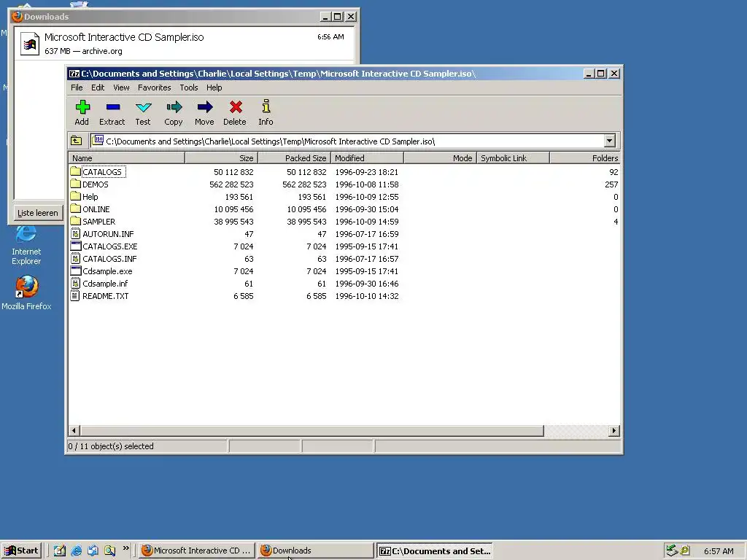Open the Help menu in 7-Zip
The image size is (747, 560).
214,87
